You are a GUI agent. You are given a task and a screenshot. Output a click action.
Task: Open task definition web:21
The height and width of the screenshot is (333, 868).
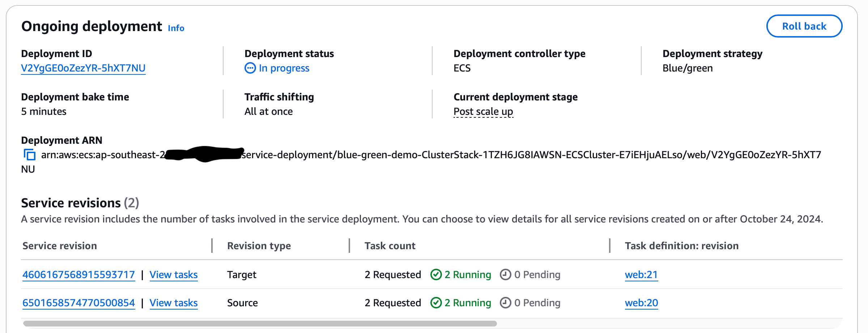[641, 274]
